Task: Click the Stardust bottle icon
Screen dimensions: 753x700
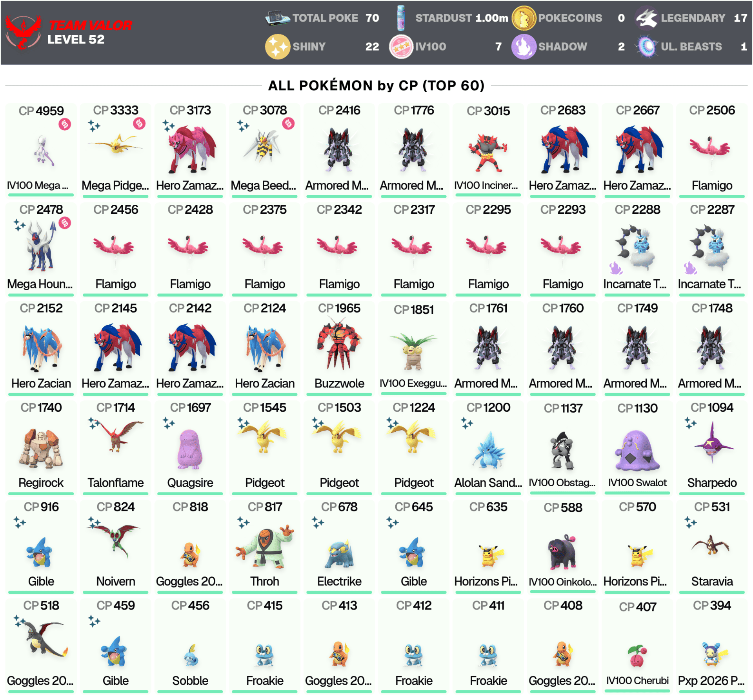Action: click(400, 18)
